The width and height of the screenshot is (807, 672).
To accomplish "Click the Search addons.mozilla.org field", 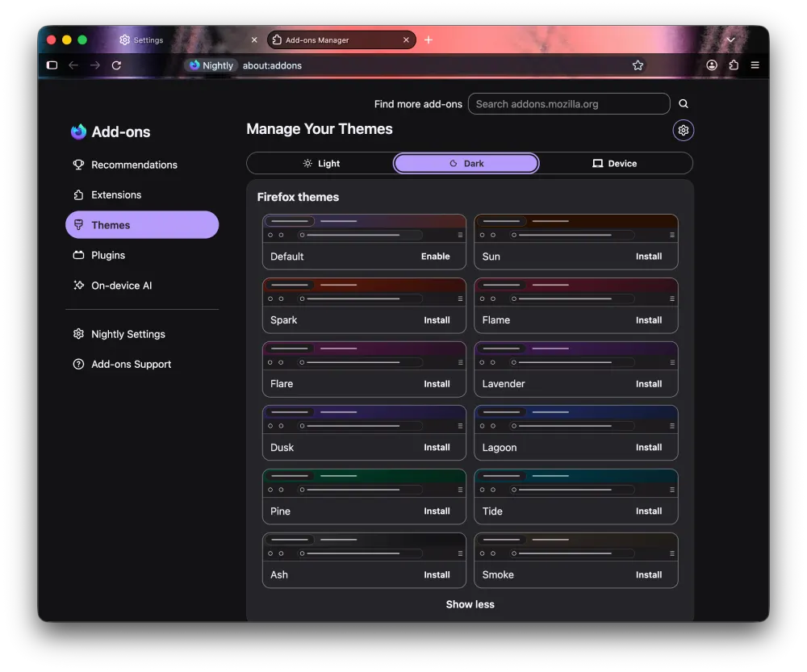I will click(x=569, y=104).
